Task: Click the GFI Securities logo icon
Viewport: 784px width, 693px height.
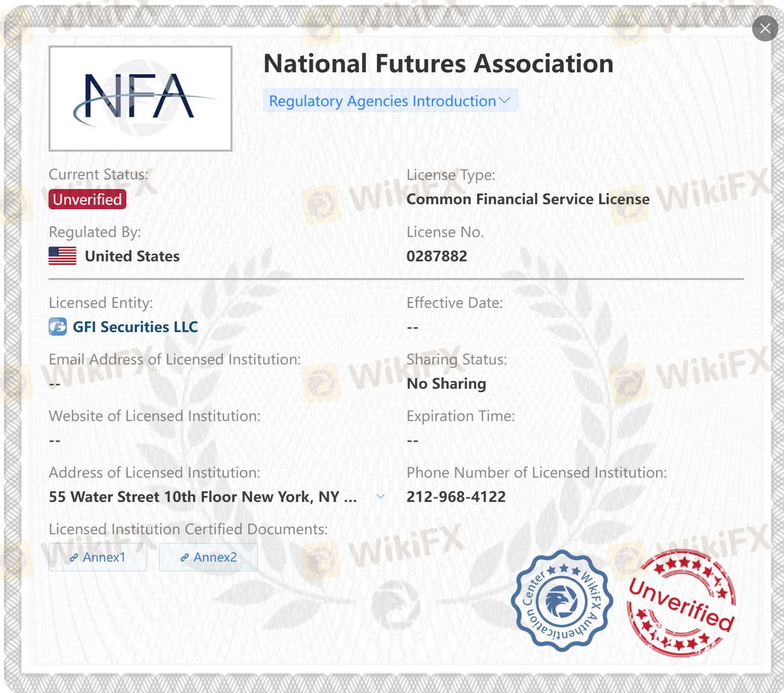Action: click(58, 327)
